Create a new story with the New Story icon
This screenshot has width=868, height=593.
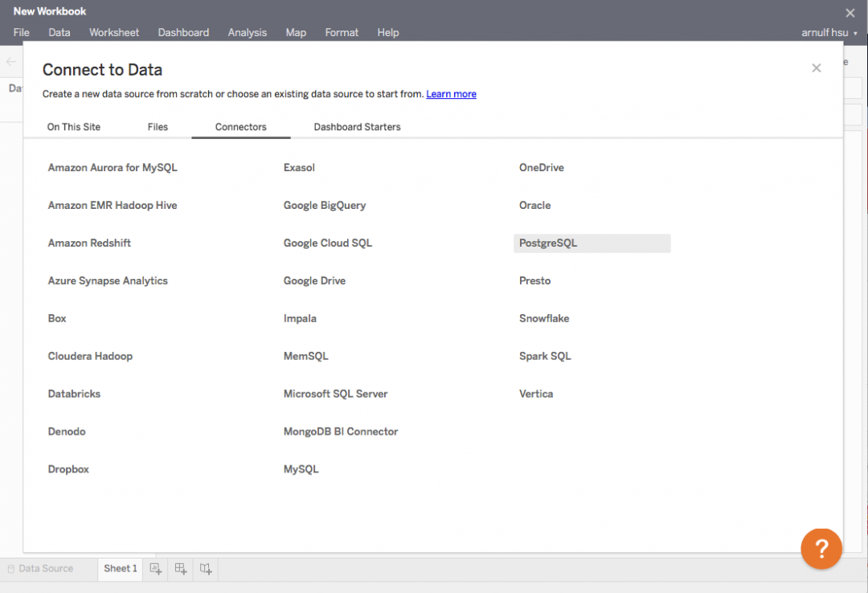coord(206,569)
